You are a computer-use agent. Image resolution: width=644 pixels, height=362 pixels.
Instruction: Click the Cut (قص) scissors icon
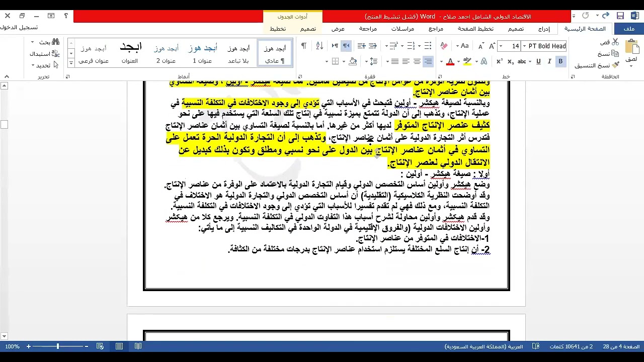click(x=615, y=42)
